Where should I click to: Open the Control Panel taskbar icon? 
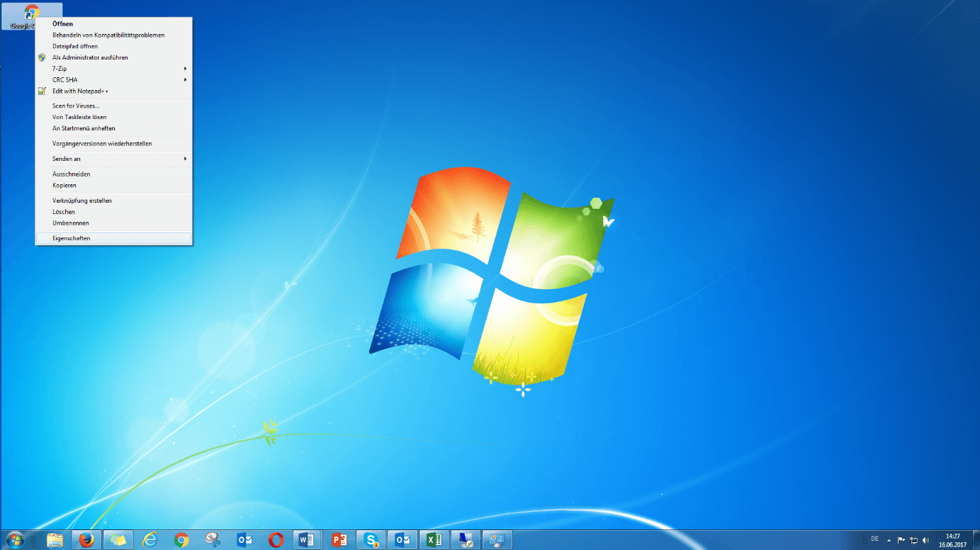497,540
